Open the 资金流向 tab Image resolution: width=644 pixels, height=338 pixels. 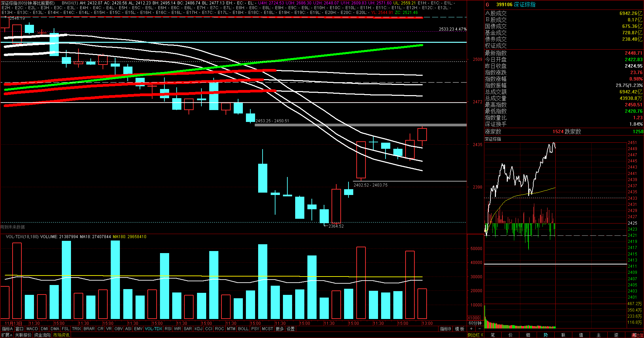[x=42, y=335]
